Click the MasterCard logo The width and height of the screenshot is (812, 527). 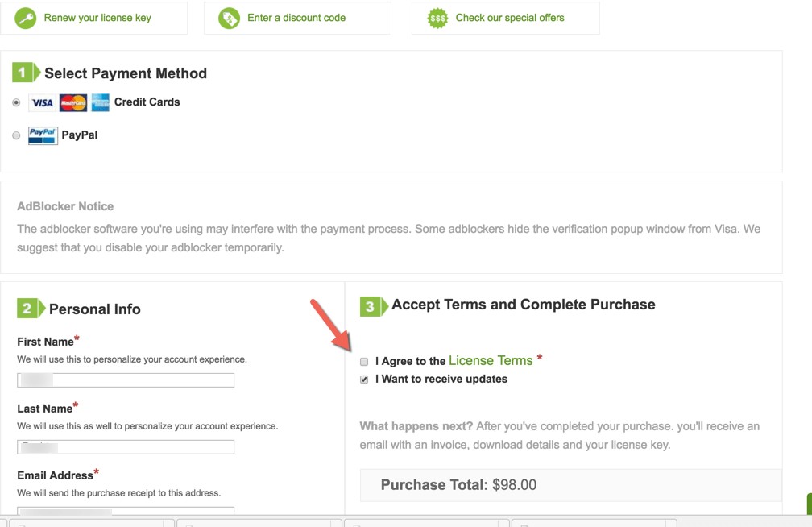tap(73, 102)
